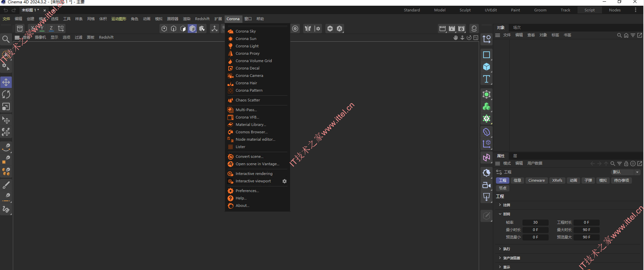Click the 帧率 value field
Viewport: 644px width, 270px height.
pos(535,222)
